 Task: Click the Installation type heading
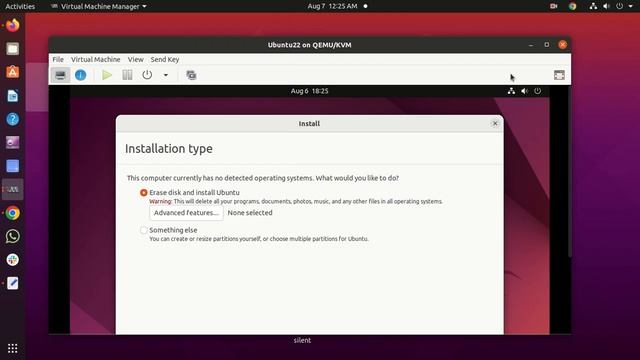169,149
